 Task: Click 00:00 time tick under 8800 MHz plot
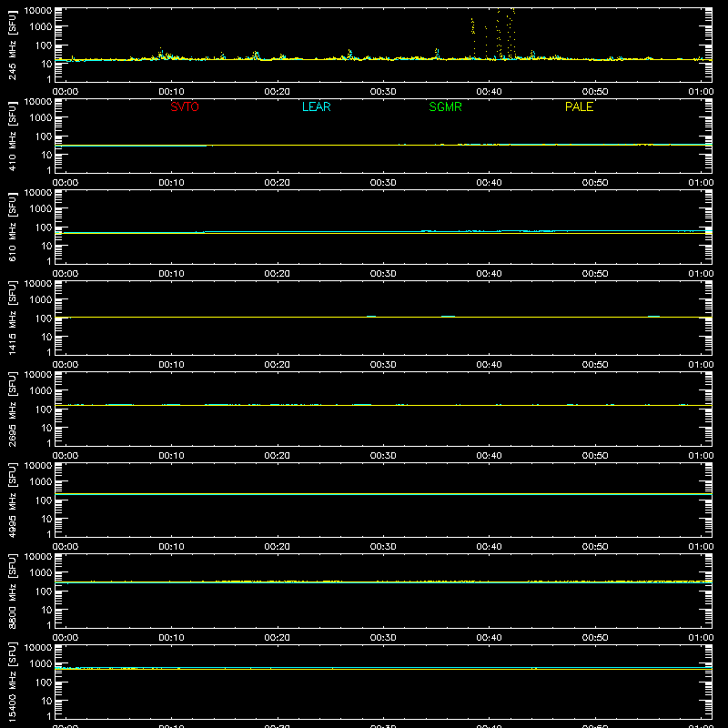tap(66, 638)
